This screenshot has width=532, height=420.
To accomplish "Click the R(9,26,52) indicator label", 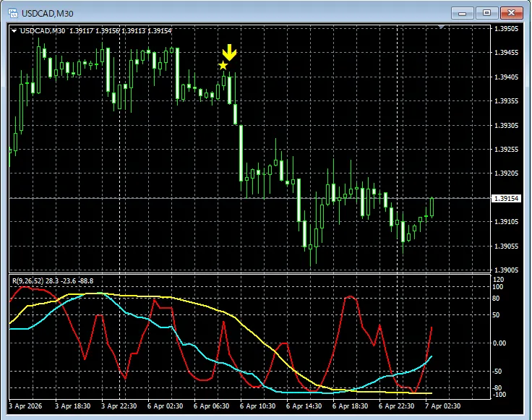I will coord(53,281).
